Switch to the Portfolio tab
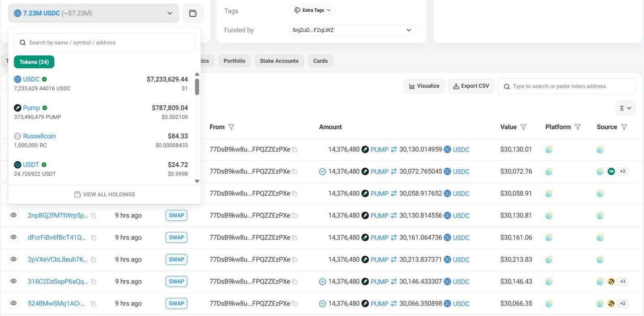The width and height of the screenshot is (644, 316). point(234,61)
